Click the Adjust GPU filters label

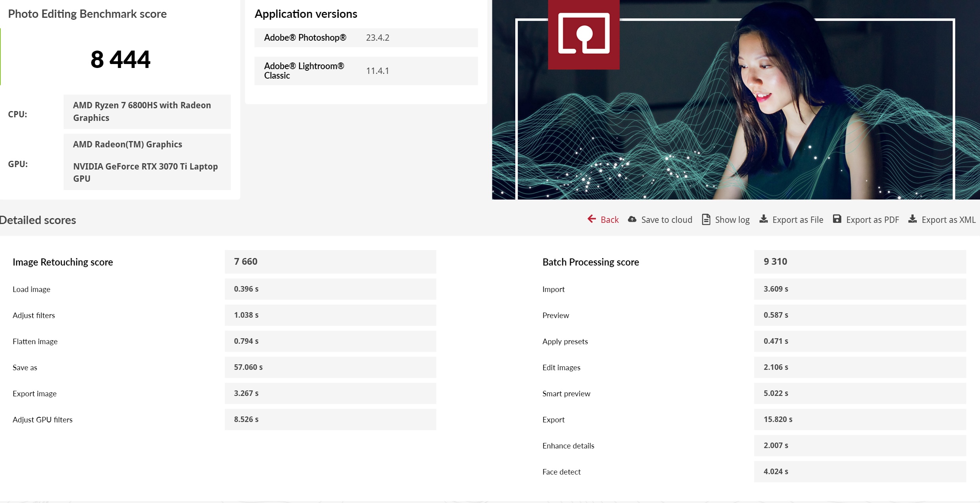(43, 420)
